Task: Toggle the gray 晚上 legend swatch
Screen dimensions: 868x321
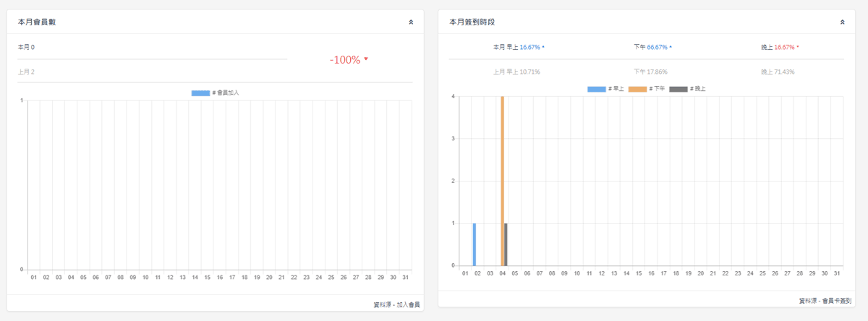Action: point(678,89)
